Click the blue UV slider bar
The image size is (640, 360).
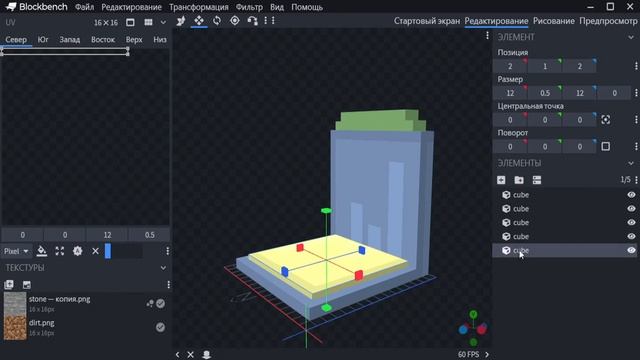point(108,251)
